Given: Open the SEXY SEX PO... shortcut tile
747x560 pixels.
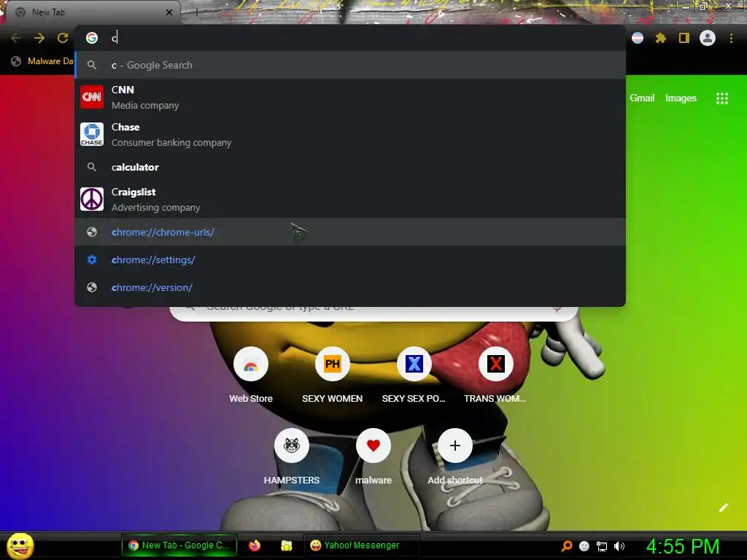Looking at the screenshot, I should click(x=414, y=376).
